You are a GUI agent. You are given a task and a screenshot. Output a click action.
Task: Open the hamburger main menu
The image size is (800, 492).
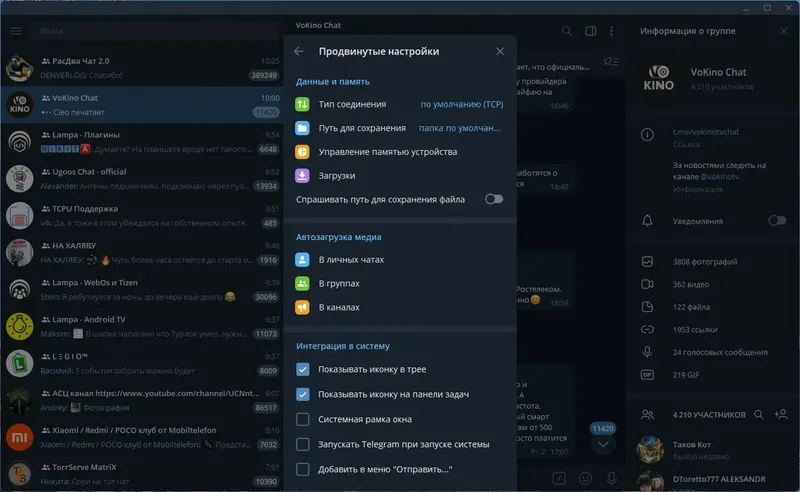pos(16,31)
